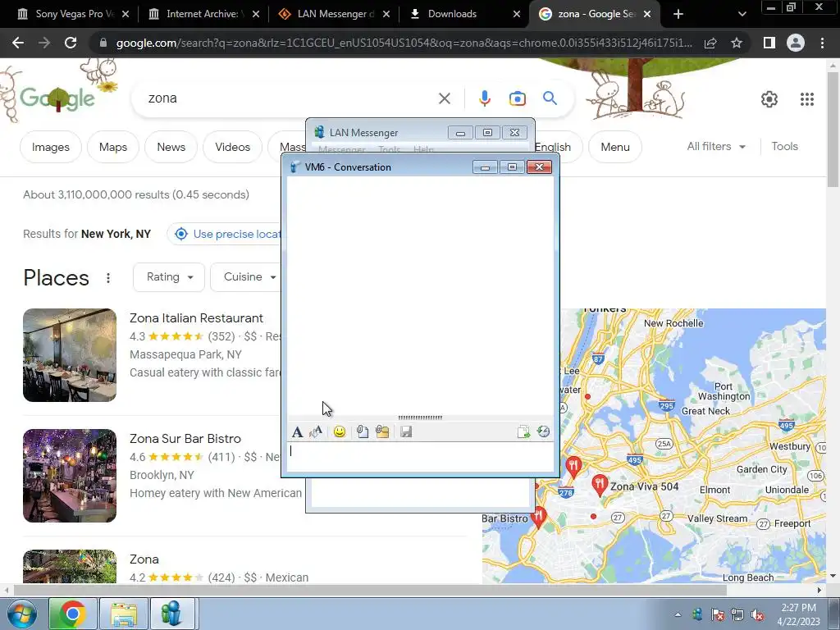Open the conversation history clock icon

[x=544, y=431]
